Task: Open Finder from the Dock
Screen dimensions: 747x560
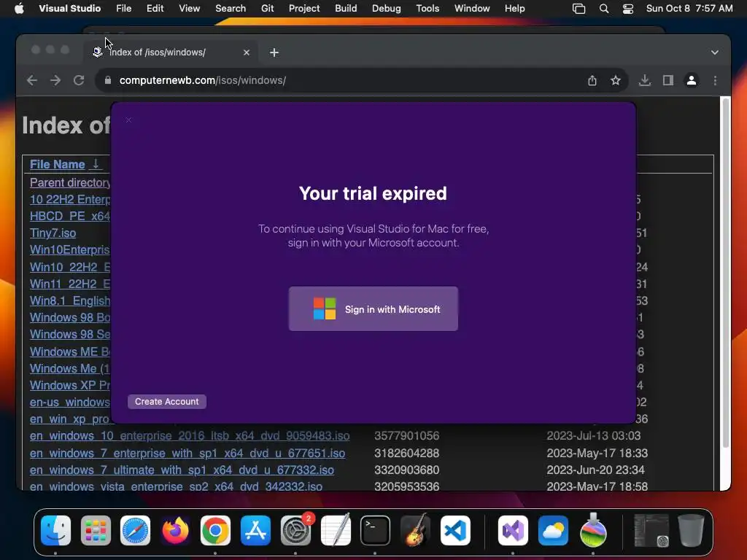Action: click(x=55, y=530)
